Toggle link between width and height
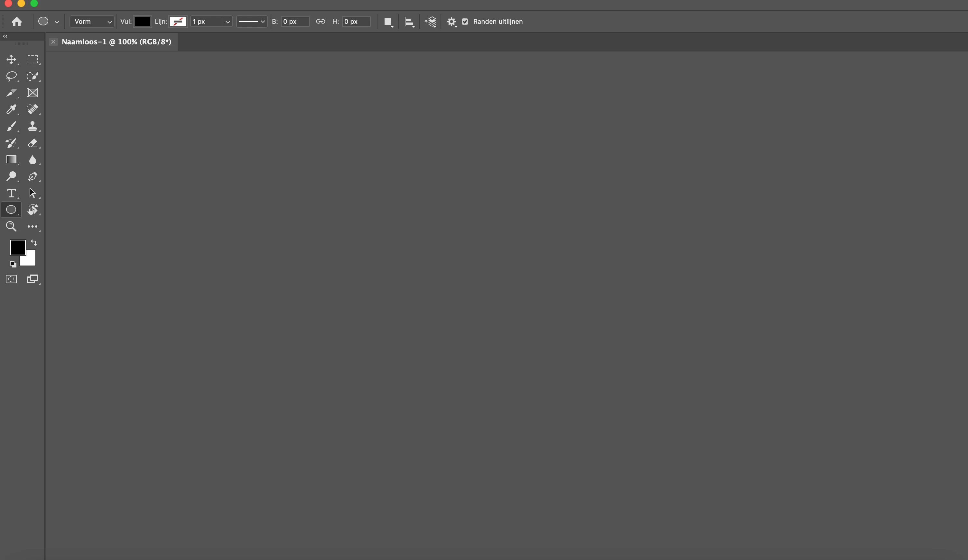 [x=321, y=22]
